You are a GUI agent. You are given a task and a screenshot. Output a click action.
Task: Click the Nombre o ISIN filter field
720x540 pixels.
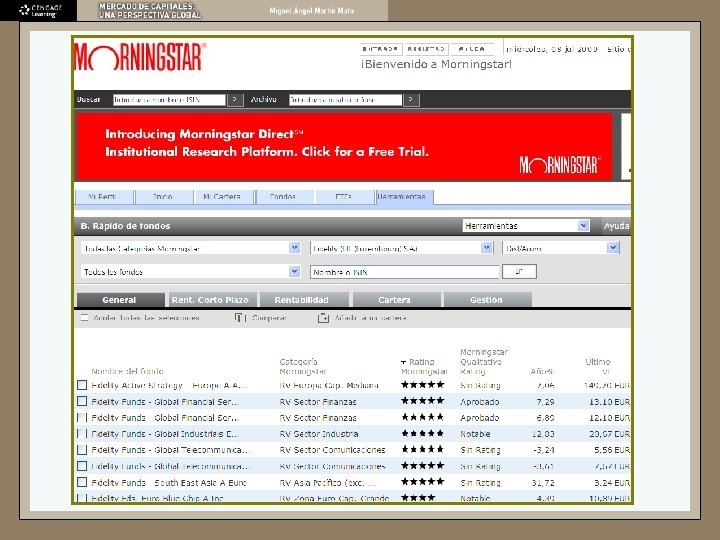tap(405, 272)
